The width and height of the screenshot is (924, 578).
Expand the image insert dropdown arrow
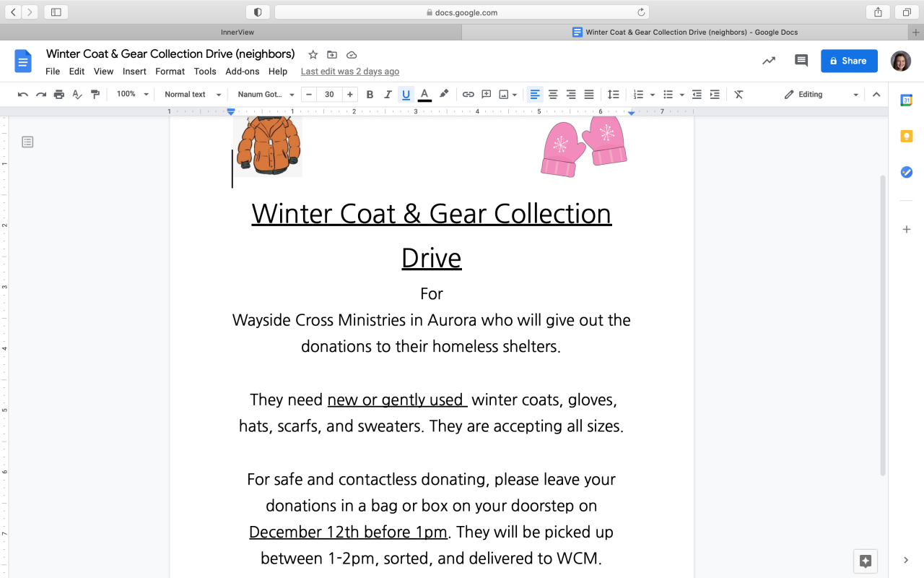515,95
